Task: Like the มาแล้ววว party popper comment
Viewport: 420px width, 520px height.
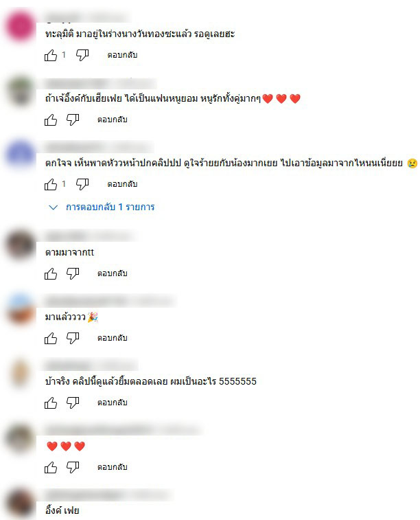Action: coord(51,338)
